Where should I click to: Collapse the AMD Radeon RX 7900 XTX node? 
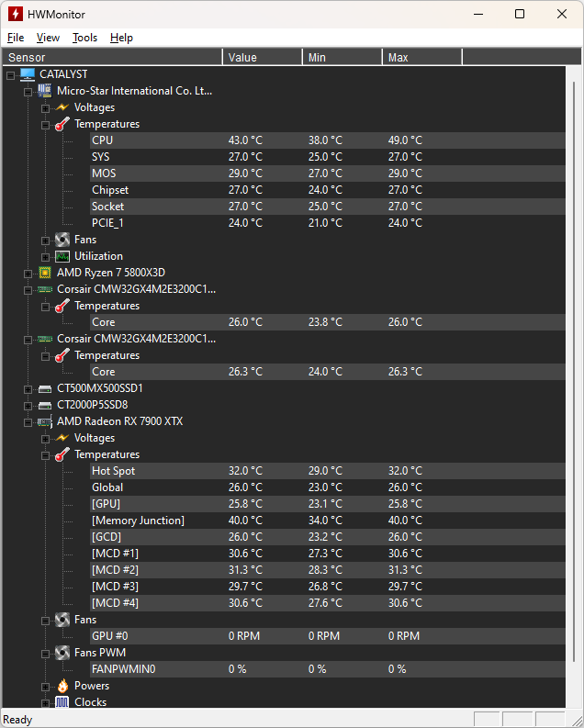pos(28,422)
